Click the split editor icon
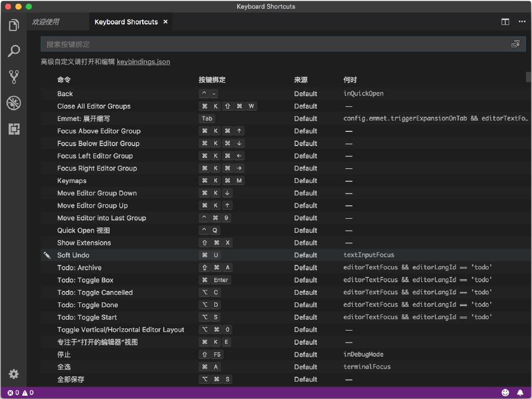 coord(505,22)
